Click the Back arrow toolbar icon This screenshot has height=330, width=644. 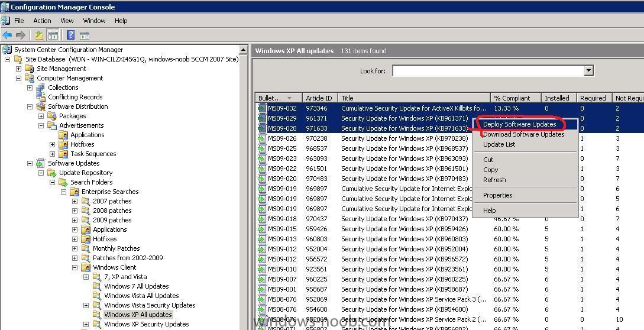7,35
